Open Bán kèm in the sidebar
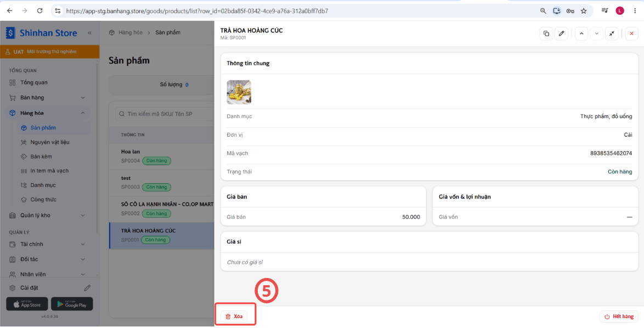 click(x=53, y=156)
